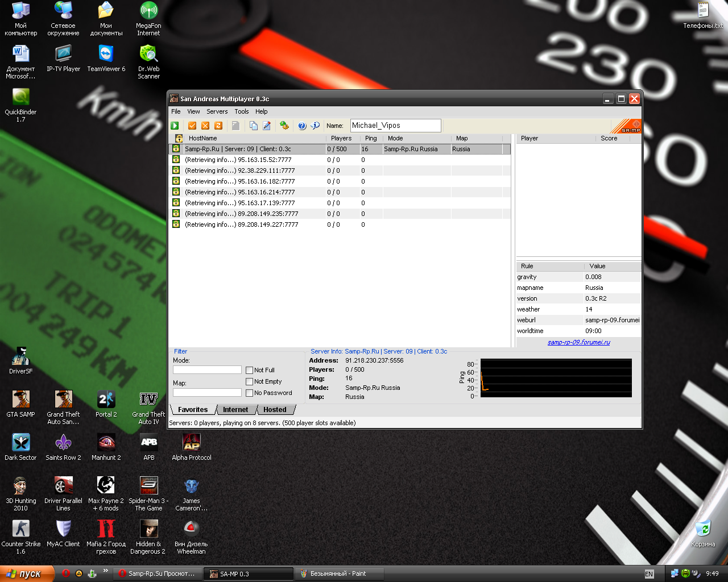This screenshot has width=728, height=582.
Task: Switch to the Favorites tab
Action: pos(193,410)
